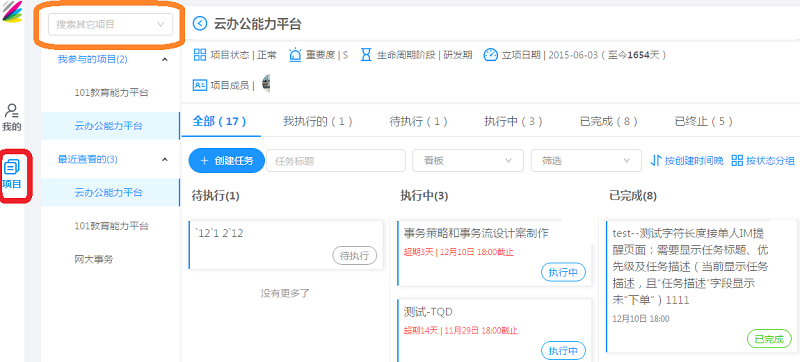This screenshot has width=800, height=362.
Task: Open the `12`1 2`12 task card
Action: tap(286, 245)
